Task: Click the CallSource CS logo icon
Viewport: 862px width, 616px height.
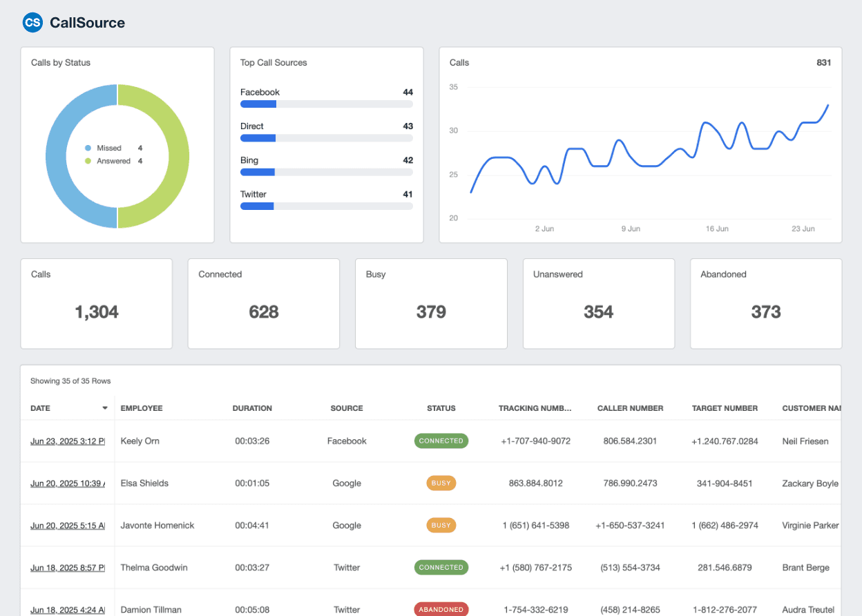Action: point(32,22)
